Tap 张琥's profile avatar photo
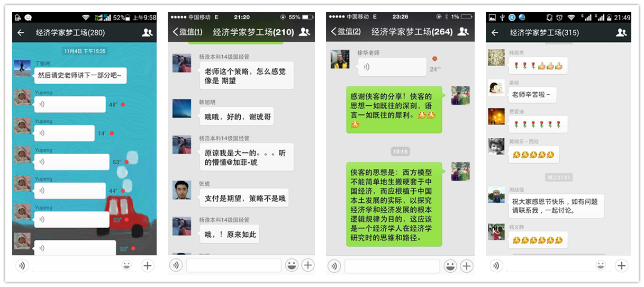The image size is (644, 287). (x=182, y=190)
